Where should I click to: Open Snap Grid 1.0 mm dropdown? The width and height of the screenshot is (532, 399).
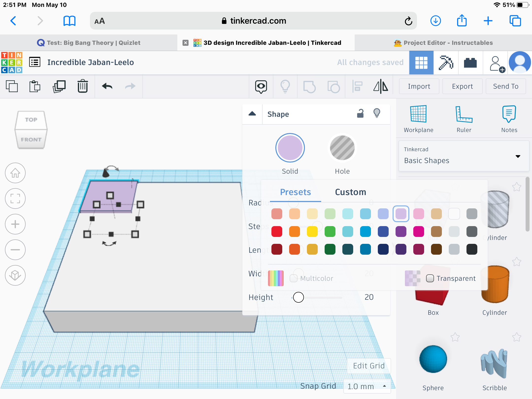coord(367,386)
